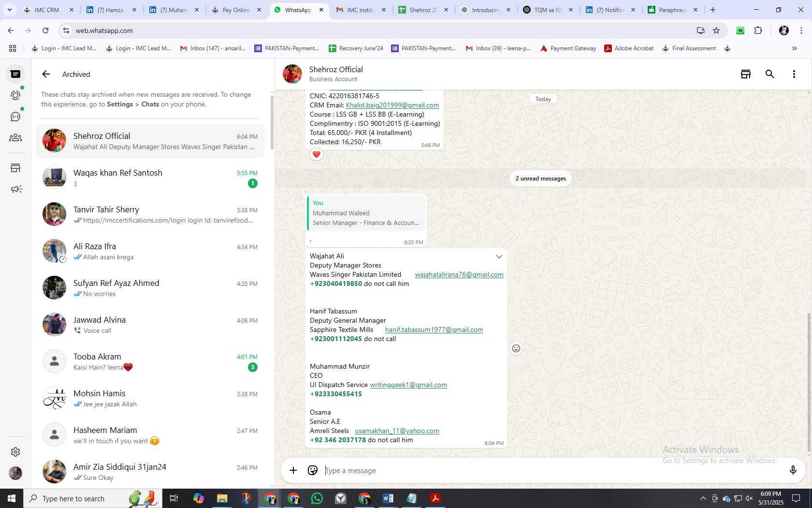Open Microsoft Word from the taskbar

point(388,498)
